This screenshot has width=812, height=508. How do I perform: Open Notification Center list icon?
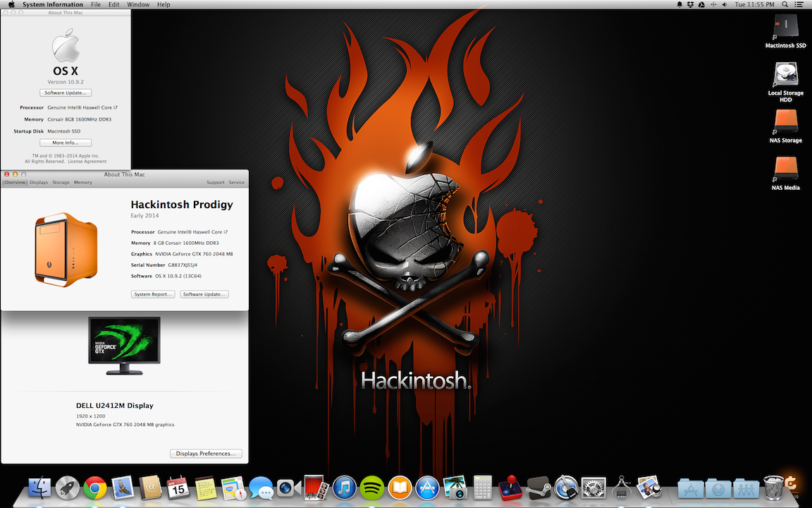point(799,5)
